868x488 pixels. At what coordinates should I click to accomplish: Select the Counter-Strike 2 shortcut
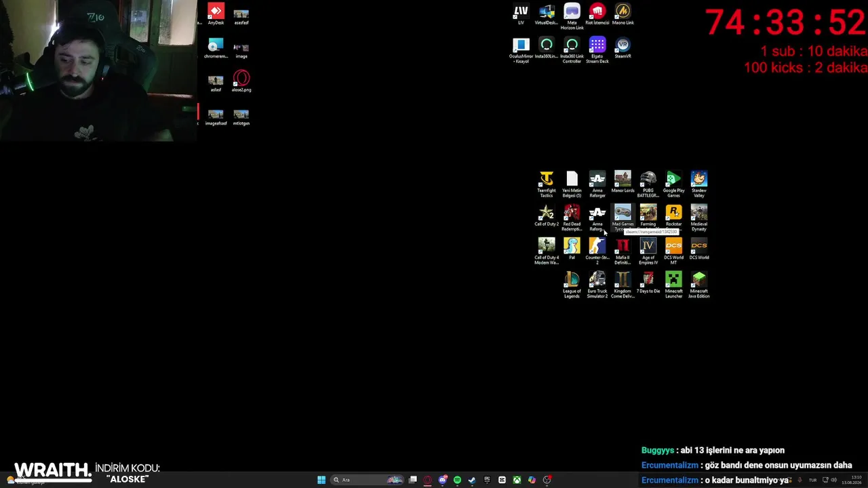click(597, 251)
